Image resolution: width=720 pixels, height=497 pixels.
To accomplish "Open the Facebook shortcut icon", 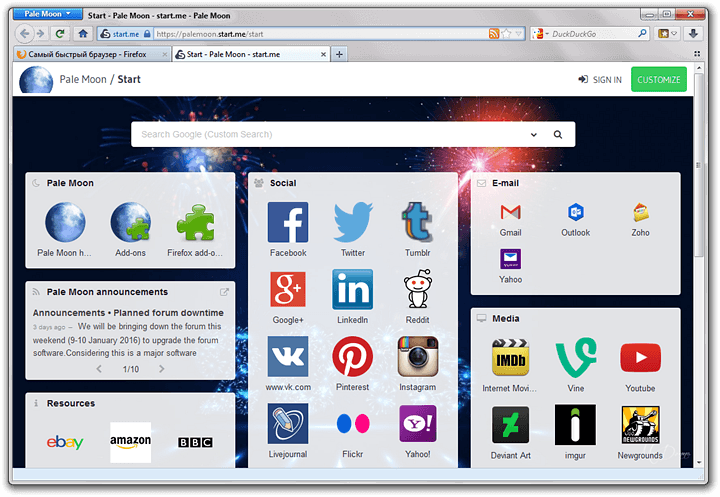I will pyautogui.click(x=288, y=222).
